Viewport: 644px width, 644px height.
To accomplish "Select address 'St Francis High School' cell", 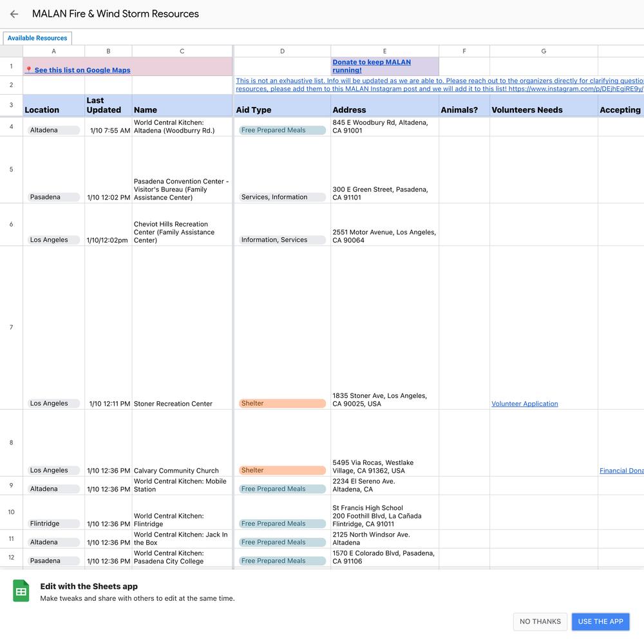I will click(385, 512).
